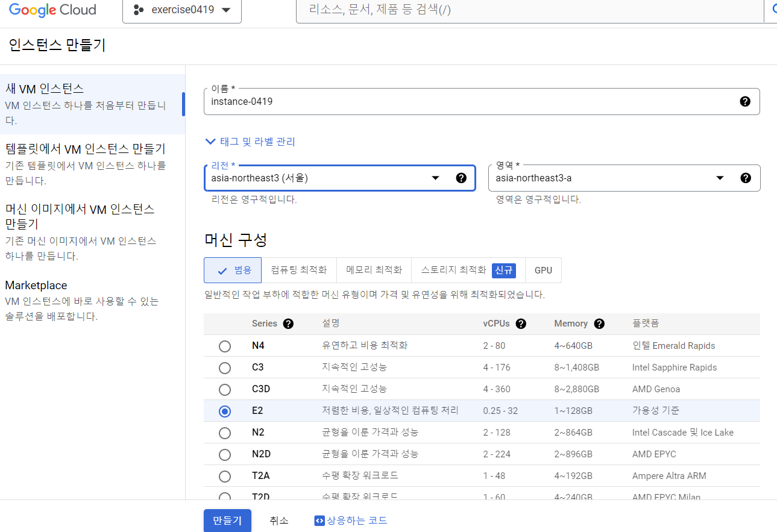Click the Ampere Altra ARM platform cell
This screenshot has height=532, width=777.
[669, 476]
